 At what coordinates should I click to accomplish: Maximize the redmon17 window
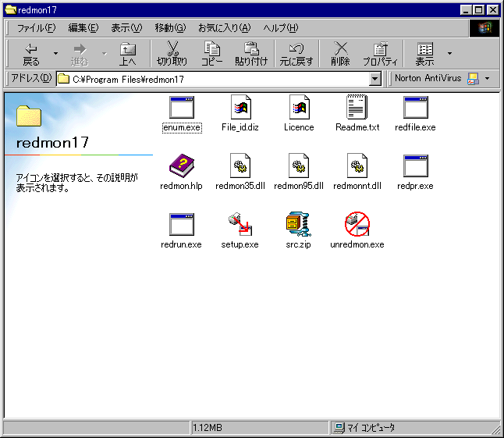coord(478,10)
